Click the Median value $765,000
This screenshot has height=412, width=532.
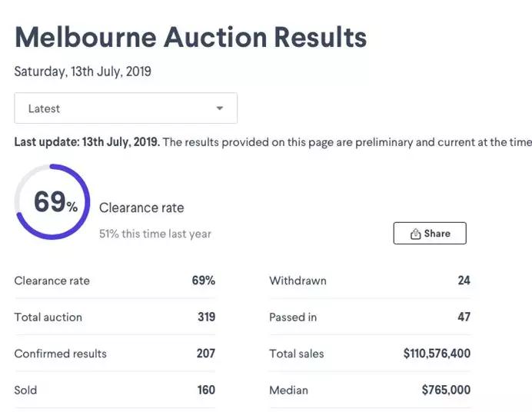(446, 390)
